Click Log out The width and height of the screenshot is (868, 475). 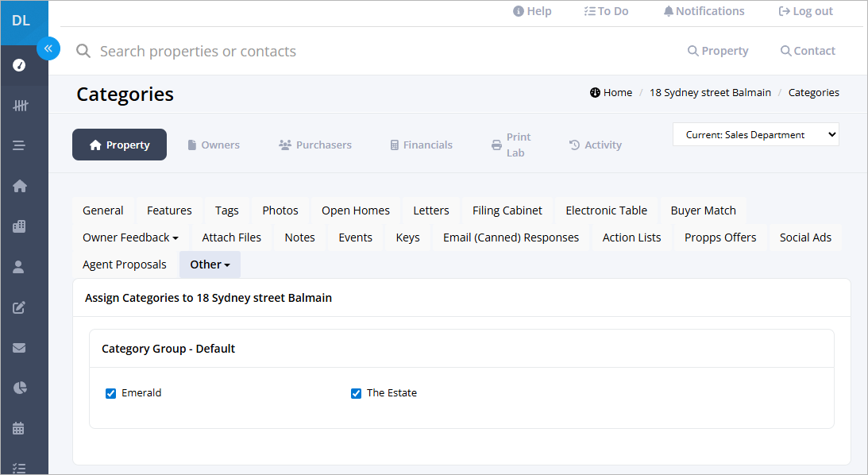point(805,11)
